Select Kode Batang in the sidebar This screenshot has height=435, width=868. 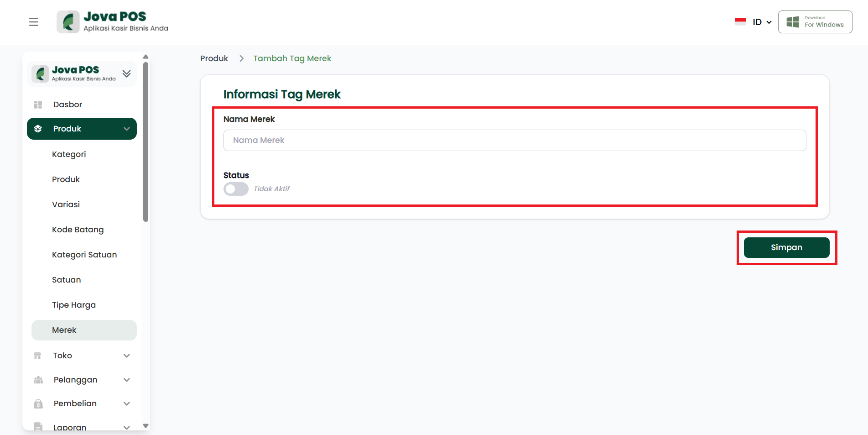(x=78, y=230)
